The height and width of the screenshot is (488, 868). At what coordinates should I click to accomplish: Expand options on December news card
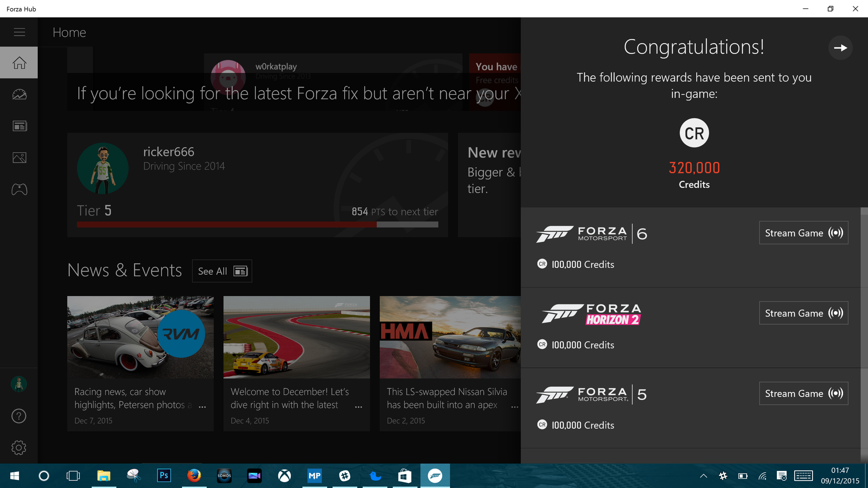[359, 407]
